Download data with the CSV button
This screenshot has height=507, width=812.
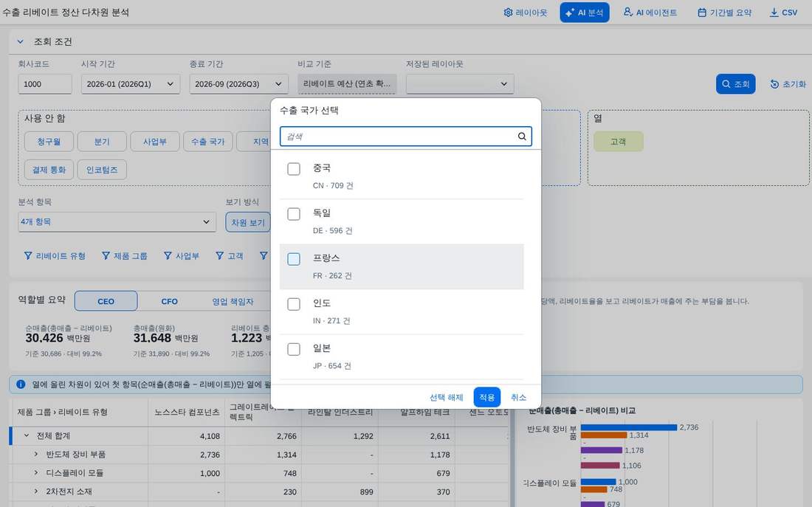click(x=783, y=13)
